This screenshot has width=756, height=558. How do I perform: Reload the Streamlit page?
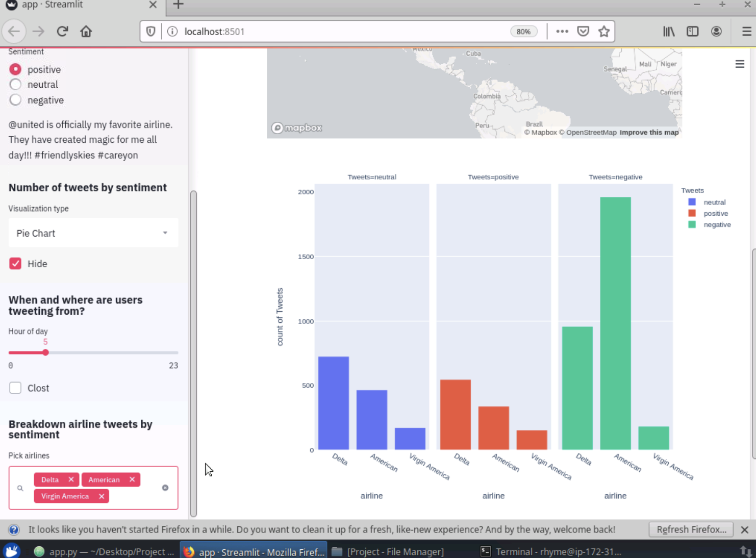coord(62,31)
